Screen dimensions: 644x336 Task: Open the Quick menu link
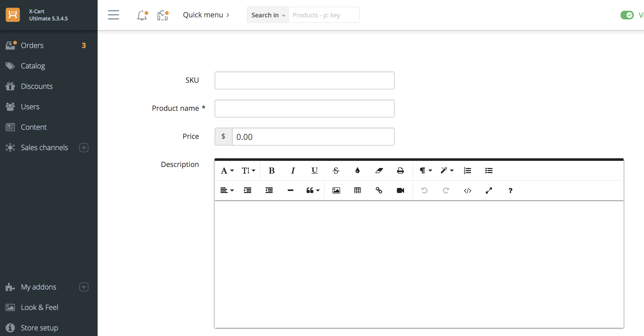tap(206, 15)
